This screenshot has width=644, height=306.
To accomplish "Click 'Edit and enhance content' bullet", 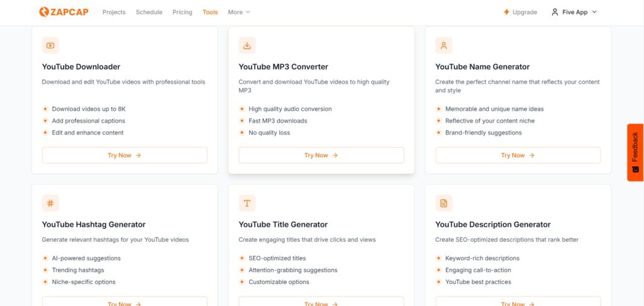I will [x=87, y=133].
